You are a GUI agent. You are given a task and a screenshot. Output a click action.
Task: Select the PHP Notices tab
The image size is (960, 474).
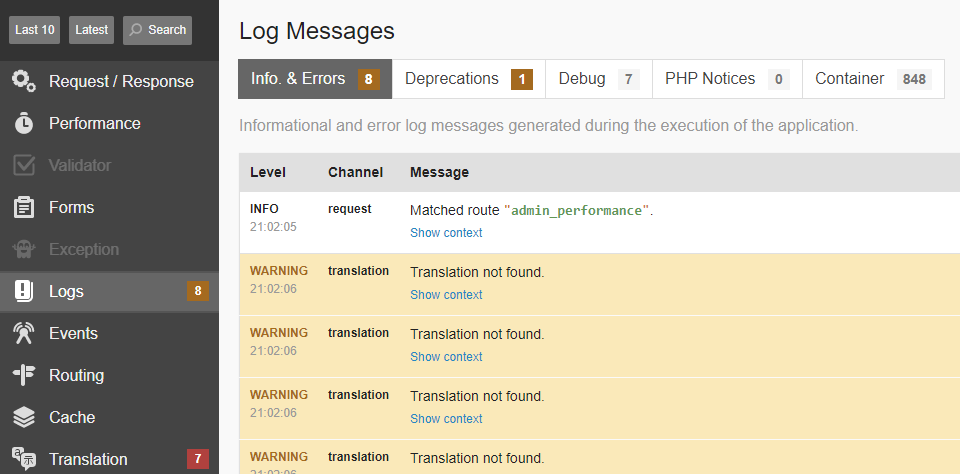(726, 79)
